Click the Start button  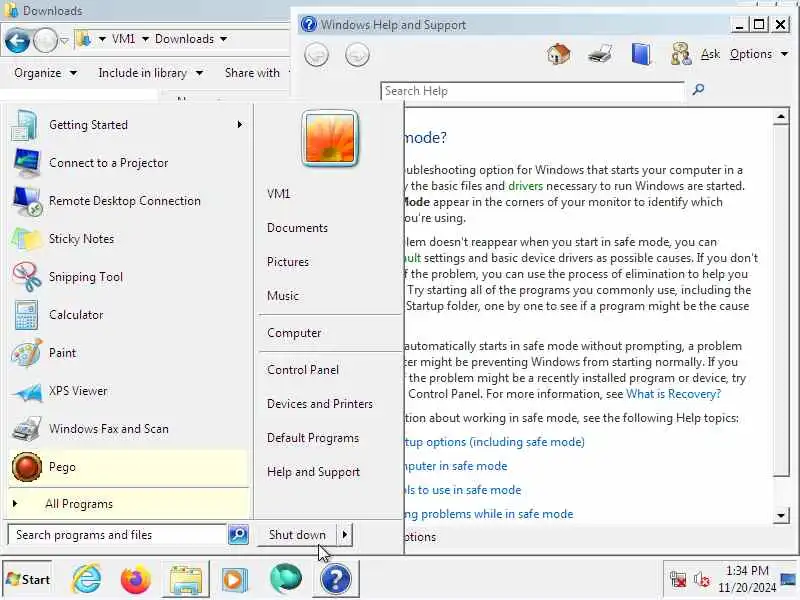(28, 580)
